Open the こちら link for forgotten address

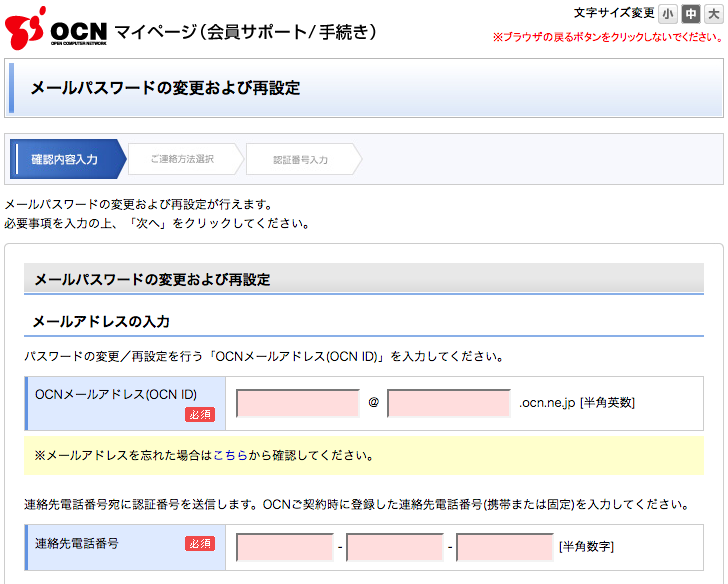pyautogui.click(x=230, y=455)
